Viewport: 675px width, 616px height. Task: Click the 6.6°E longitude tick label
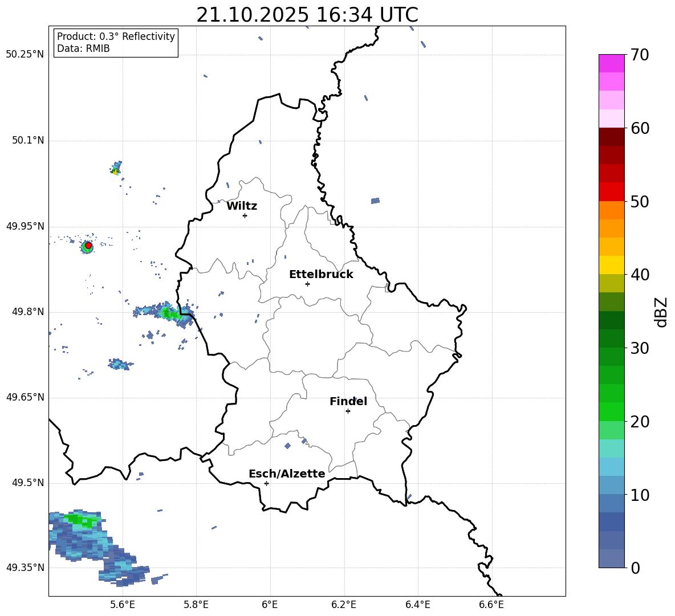tap(491, 605)
